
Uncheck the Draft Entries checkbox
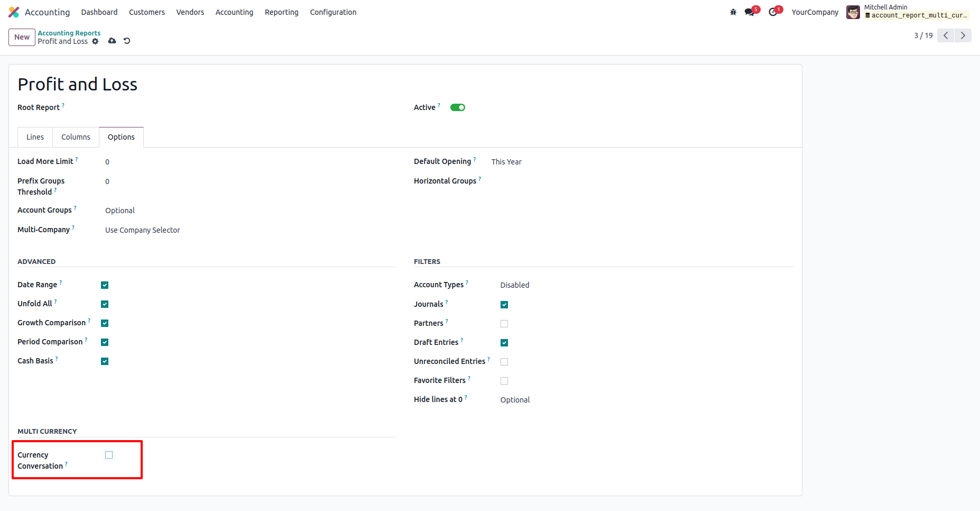click(x=504, y=343)
